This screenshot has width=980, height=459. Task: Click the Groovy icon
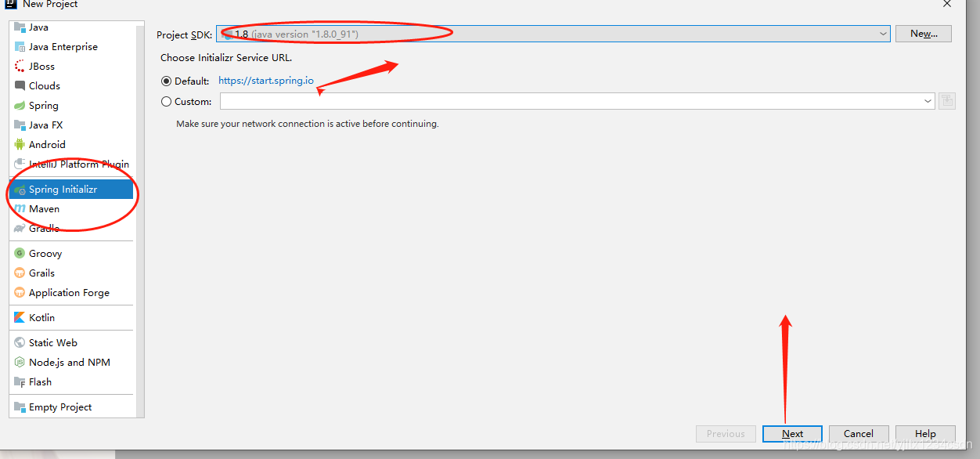20,254
